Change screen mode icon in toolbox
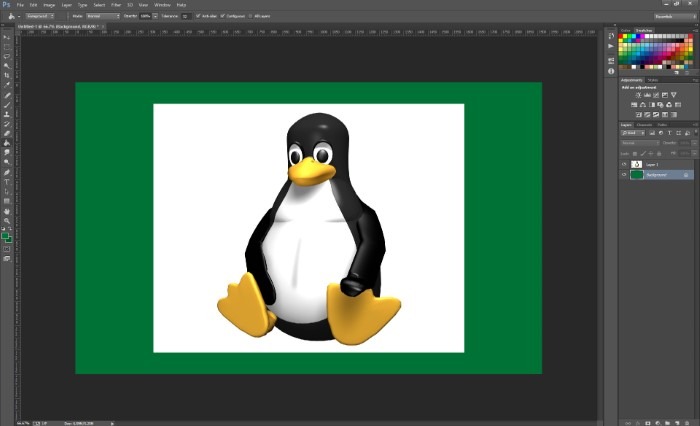 pyautogui.click(x=7, y=259)
